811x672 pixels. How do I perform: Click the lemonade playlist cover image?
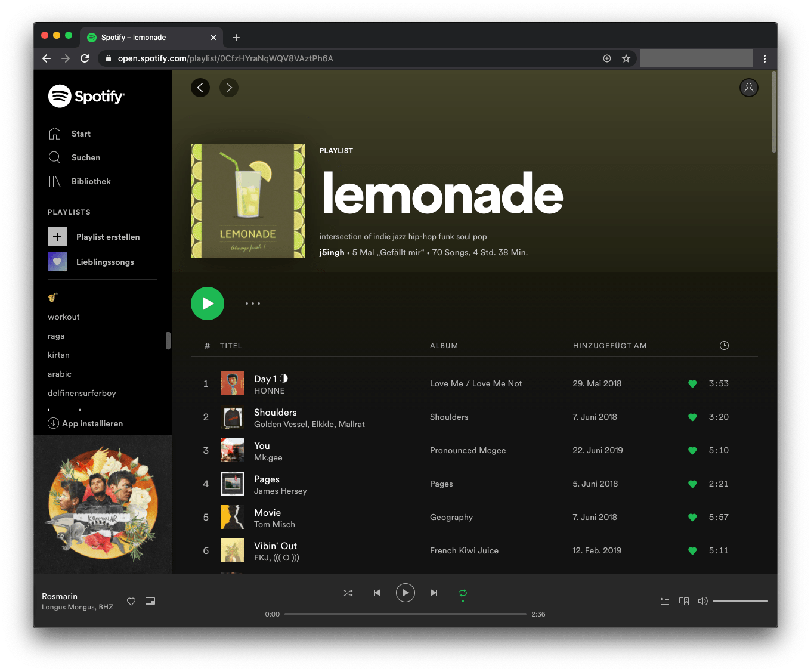[x=248, y=201]
